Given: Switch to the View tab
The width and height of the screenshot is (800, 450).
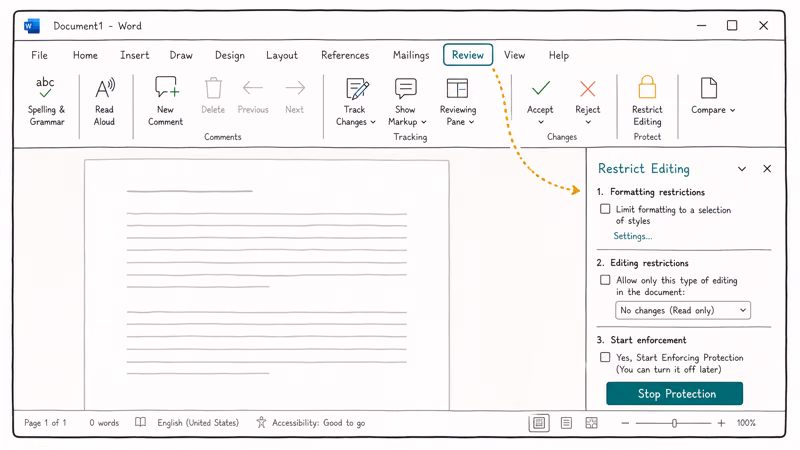Looking at the screenshot, I should [514, 55].
